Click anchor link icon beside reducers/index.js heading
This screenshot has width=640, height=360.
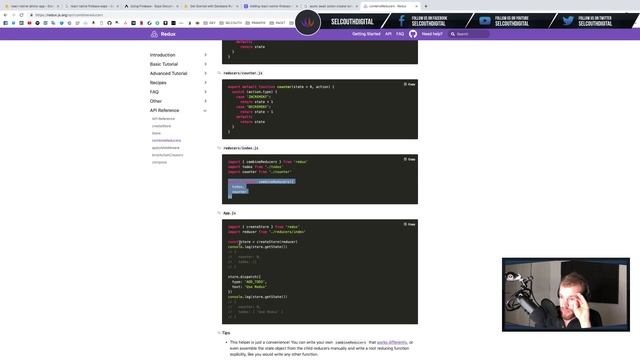click(x=219, y=148)
